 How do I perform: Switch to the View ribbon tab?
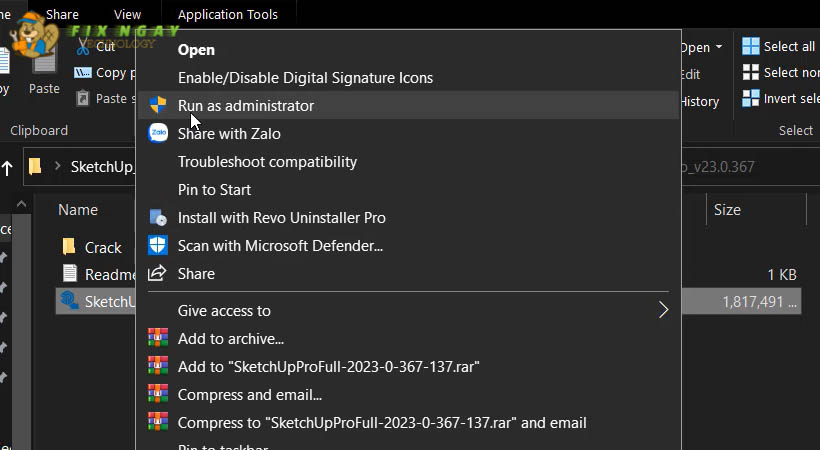tap(127, 14)
